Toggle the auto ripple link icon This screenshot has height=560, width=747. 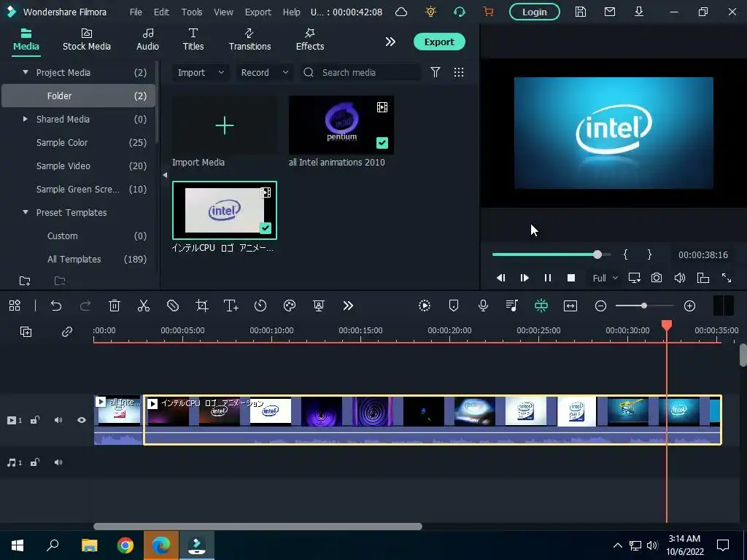tap(66, 332)
